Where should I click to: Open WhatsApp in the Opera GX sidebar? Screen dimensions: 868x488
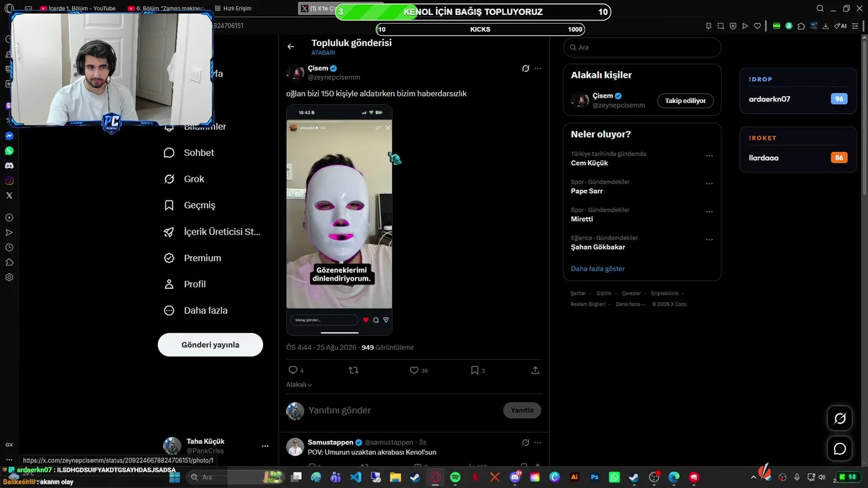point(9,150)
